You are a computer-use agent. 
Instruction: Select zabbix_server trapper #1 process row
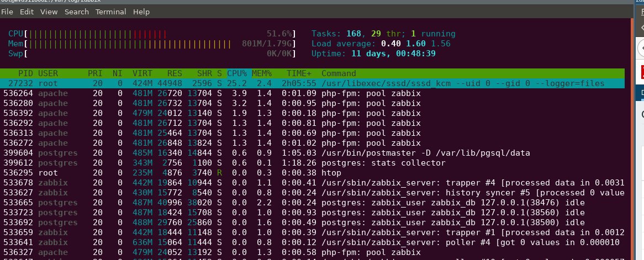click(x=312, y=232)
